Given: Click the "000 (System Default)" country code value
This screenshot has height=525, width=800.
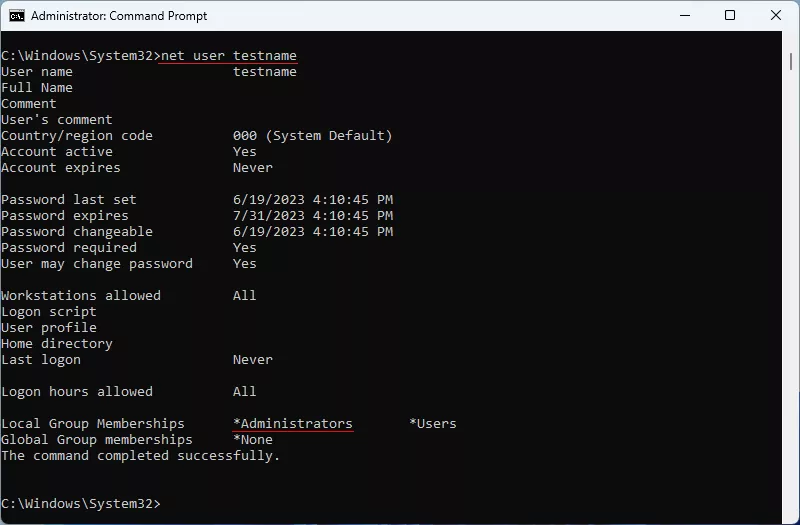Looking at the screenshot, I should (313, 136).
